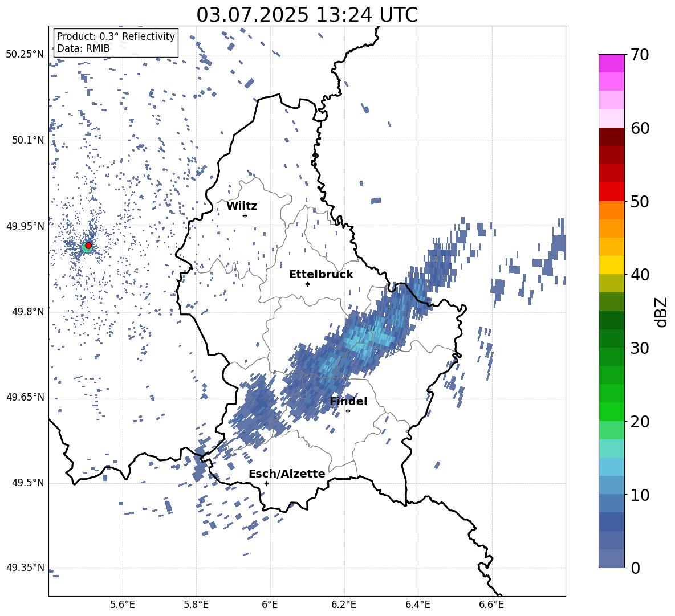This screenshot has width=675, height=616.
Task: Click the colorbar tick label 20
Action: point(640,422)
